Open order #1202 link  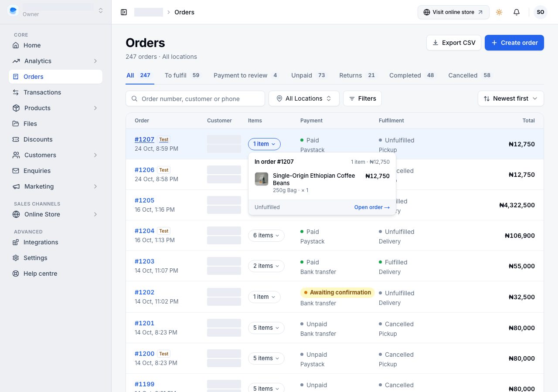144,292
